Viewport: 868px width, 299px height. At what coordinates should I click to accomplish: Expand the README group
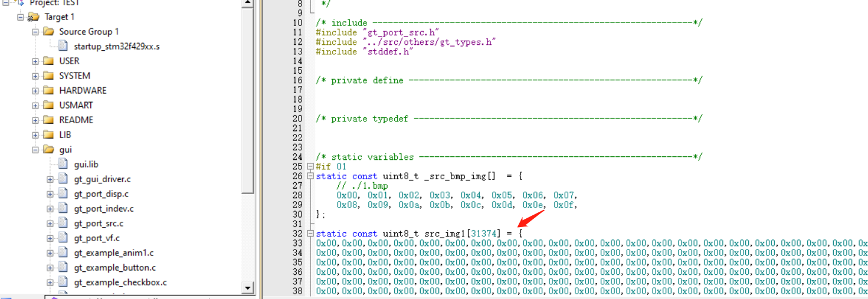[x=35, y=120]
